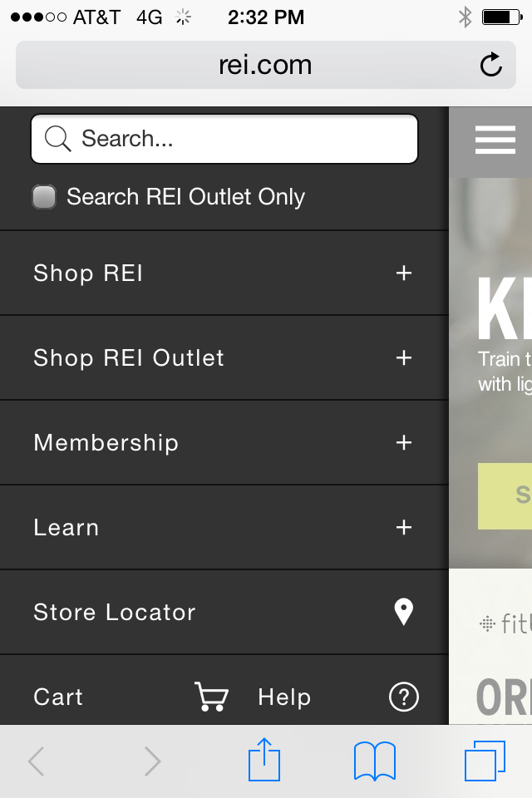Expand the Learn section plus
The height and width of the screenshot is (798, 532).
pos(404,527)
